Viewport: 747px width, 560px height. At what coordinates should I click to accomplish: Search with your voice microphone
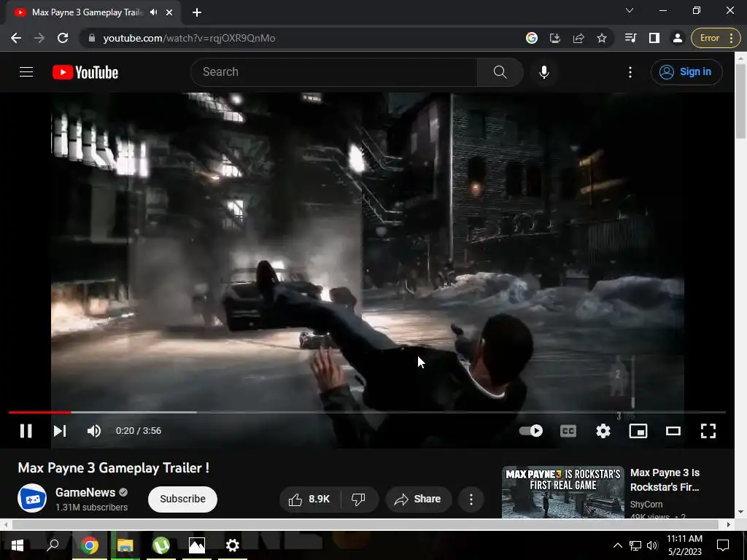click(x=544, y=72)
